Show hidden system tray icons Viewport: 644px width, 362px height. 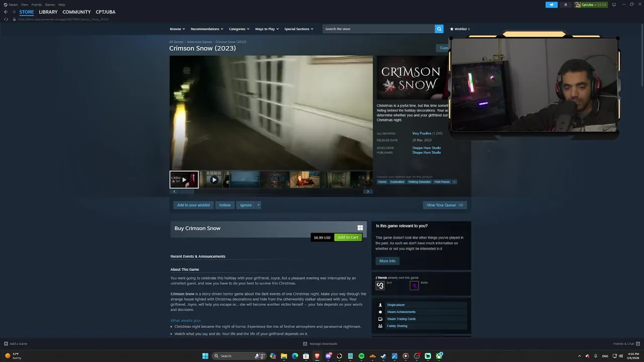pos(579,356)
